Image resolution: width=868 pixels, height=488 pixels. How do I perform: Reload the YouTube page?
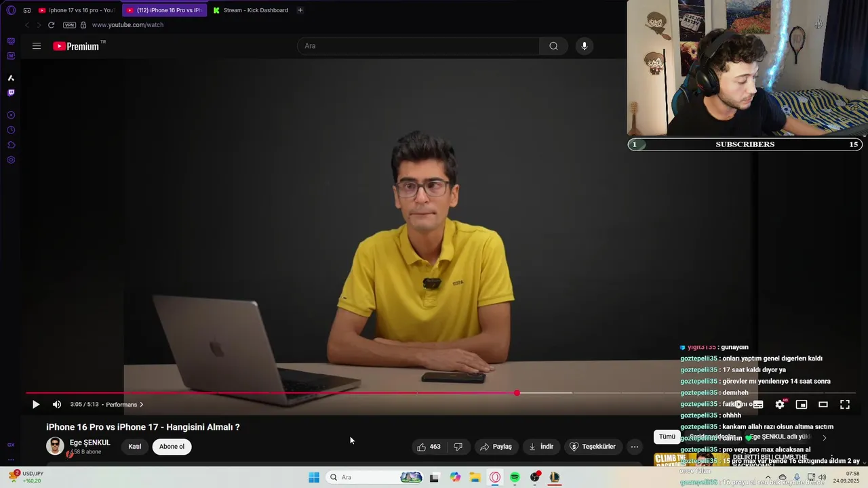[51, 25]
